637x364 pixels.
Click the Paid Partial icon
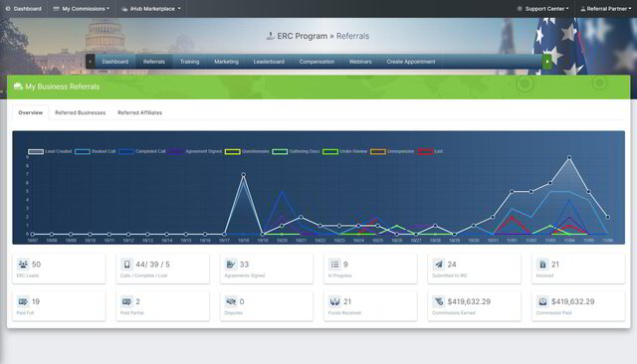point(126,301)
